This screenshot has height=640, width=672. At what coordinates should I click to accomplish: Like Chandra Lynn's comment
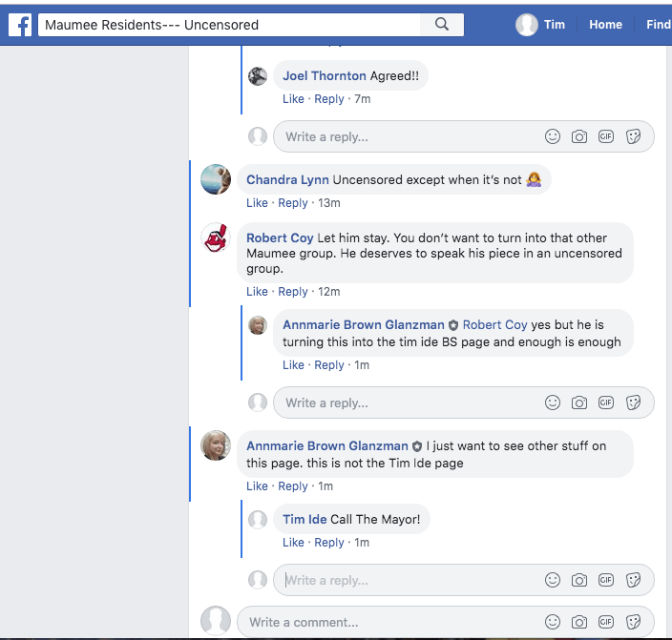(257, 203)
